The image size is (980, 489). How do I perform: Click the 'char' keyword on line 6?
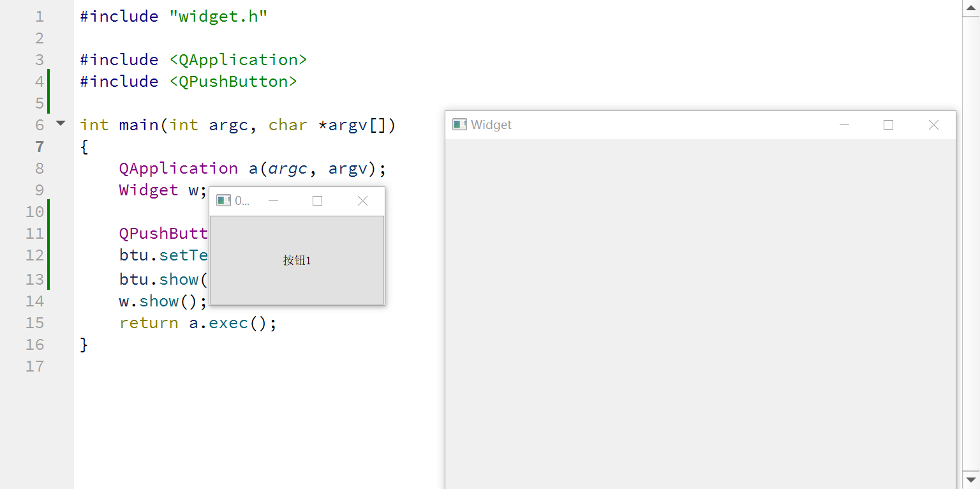(x=288, y=124)
